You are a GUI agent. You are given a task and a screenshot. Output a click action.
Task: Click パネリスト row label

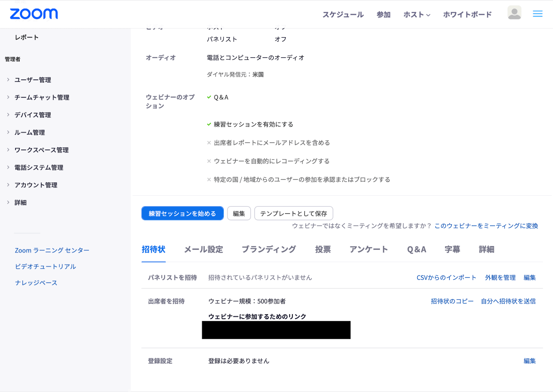tap(222, 39)
